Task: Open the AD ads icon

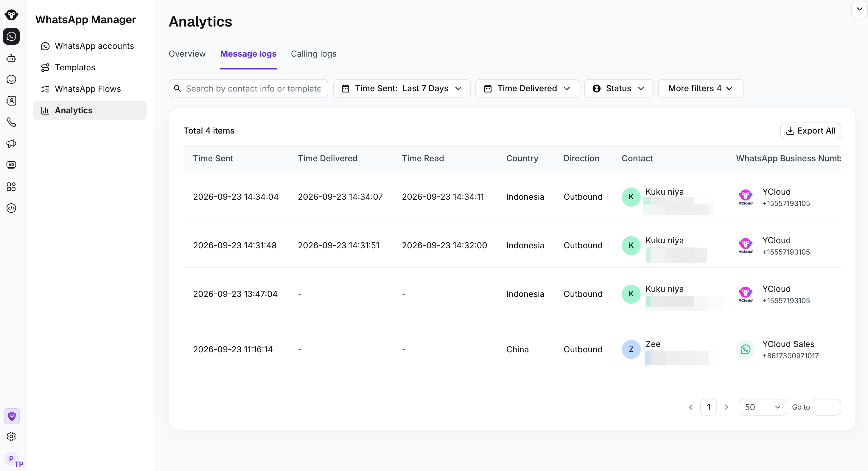Action: [x=11, y=165]
